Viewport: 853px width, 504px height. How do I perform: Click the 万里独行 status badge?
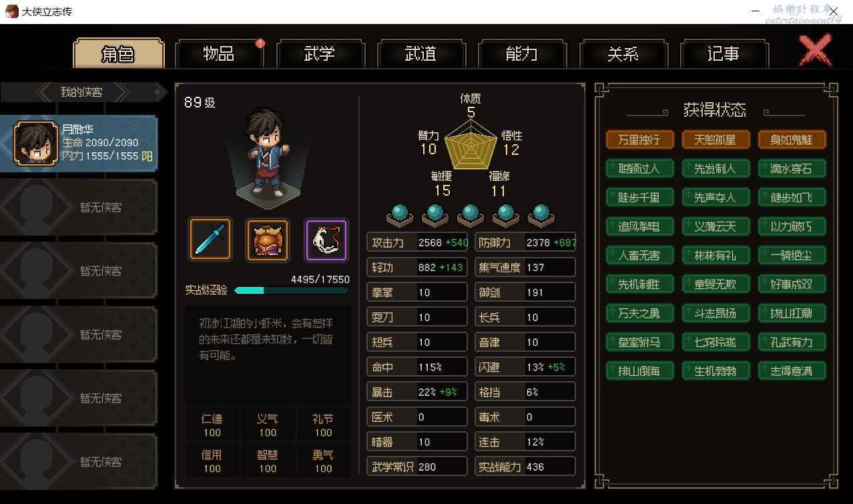tap(639, 140)
